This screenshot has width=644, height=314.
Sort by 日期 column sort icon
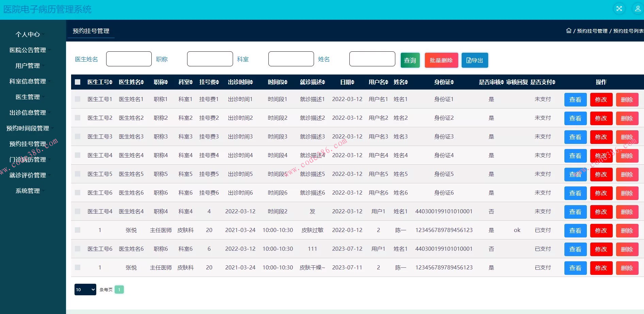pos(353,82)
